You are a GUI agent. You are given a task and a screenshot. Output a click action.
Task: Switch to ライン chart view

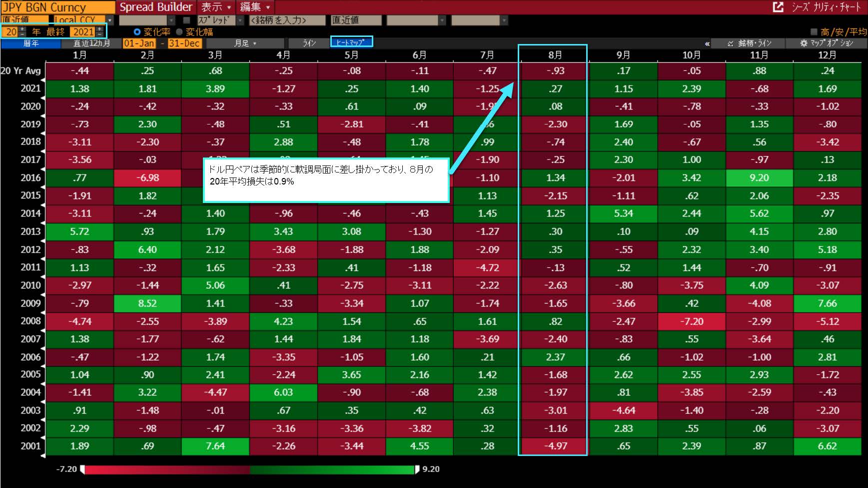(309, 43)
